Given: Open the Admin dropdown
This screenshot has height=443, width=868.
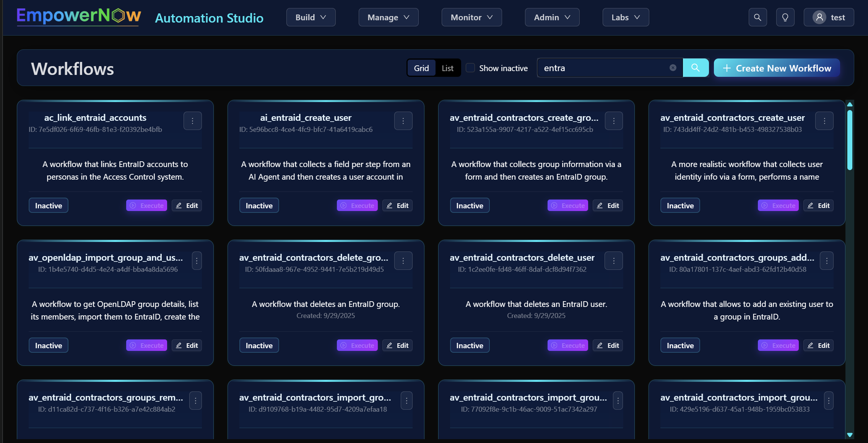Looking at the screenshot, I should (x=551, y=17).
